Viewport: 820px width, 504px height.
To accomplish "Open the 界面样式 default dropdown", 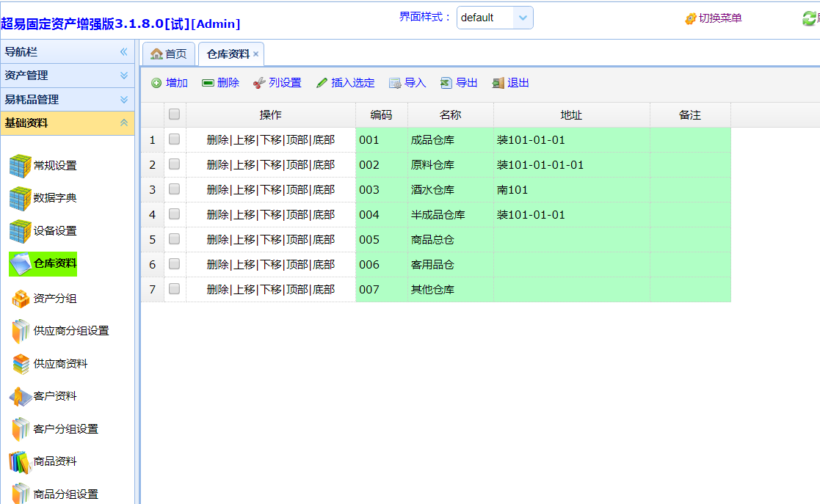I will click(x=495, y=18).
